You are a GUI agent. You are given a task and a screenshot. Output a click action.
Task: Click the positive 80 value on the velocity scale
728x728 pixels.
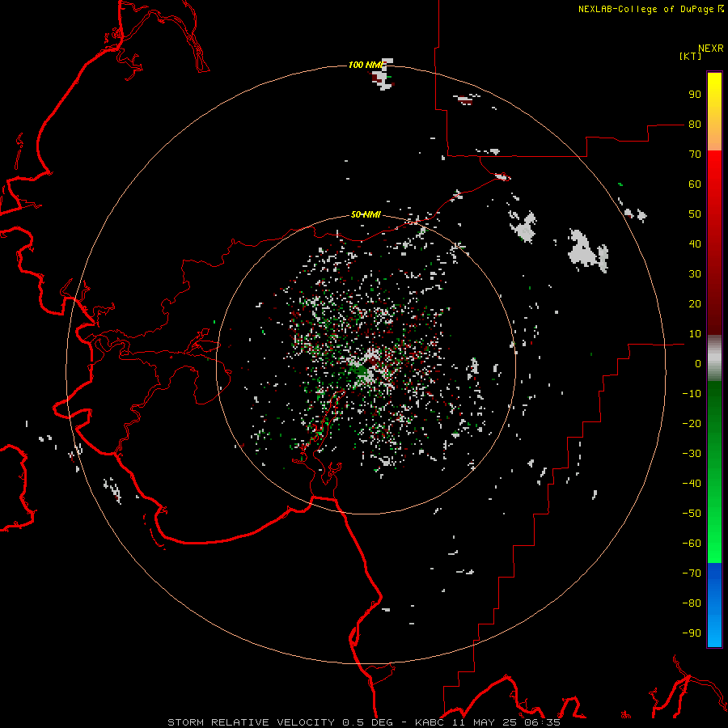(695, 125)
